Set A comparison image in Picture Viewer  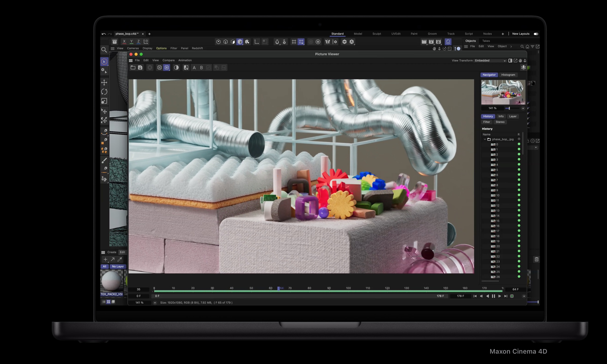coord(194,68)
